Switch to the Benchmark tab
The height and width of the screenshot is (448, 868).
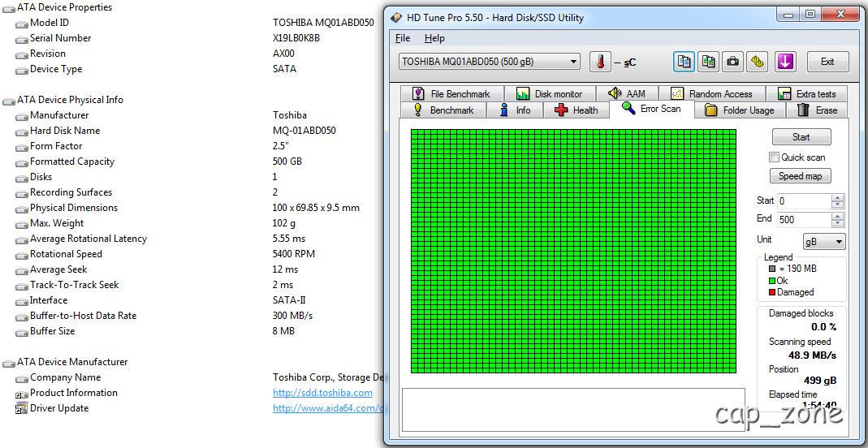point(443,110)
